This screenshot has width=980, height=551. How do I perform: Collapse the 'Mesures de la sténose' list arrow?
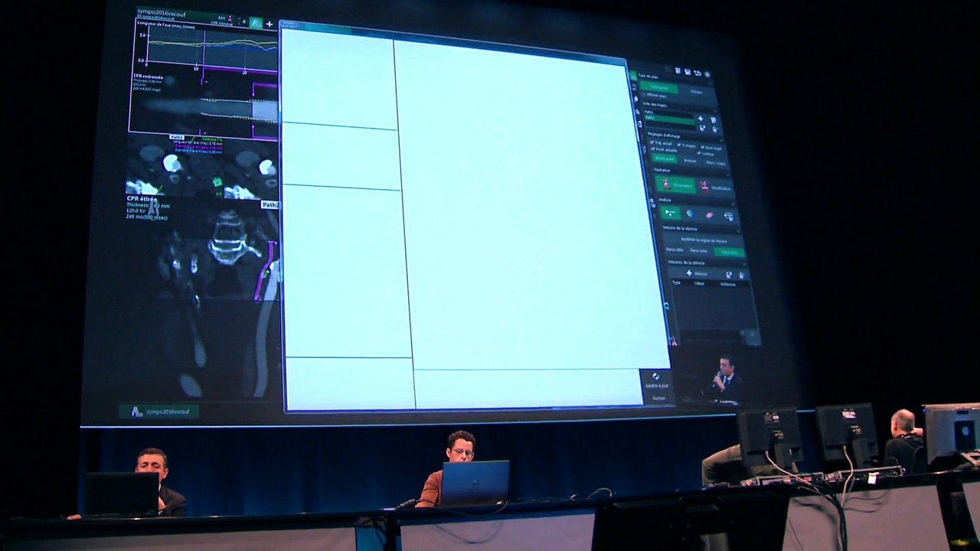[x=744, y=264]
